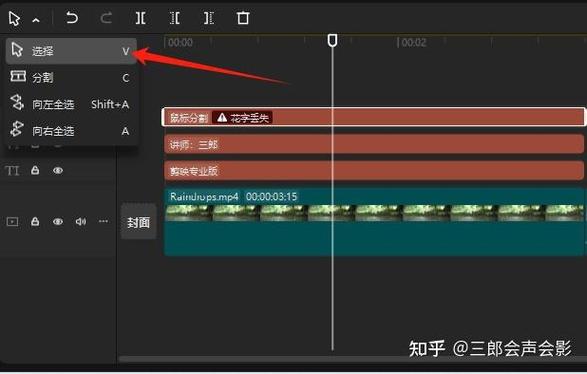The image size is (587, 374).
Task: Lock the text track
Action: 35,170
